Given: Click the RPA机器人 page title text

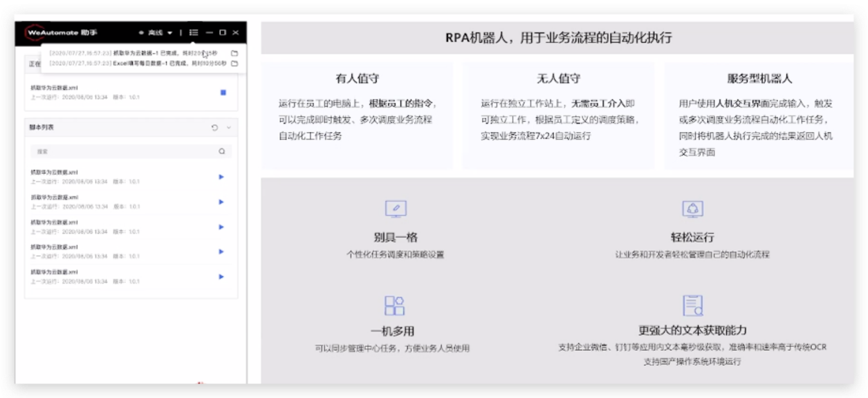Looking at the screenshot, I should 559,38.
